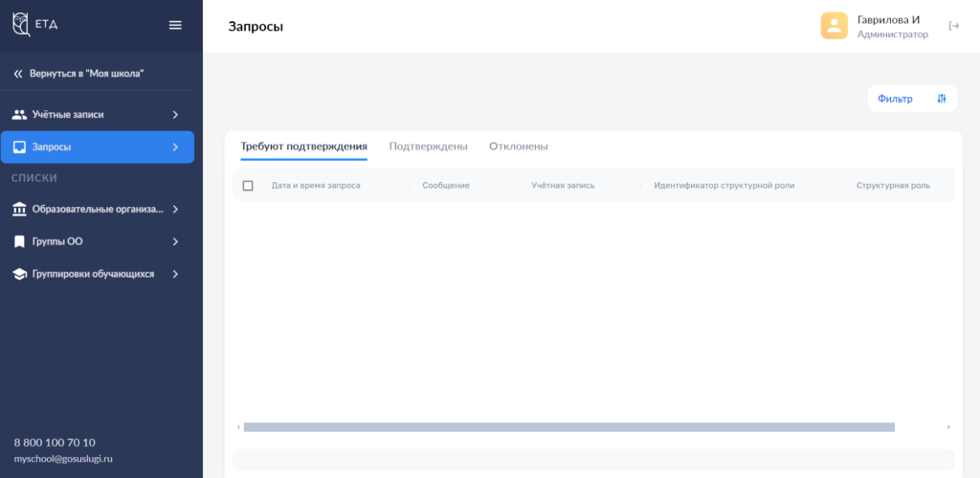The image size is (980, 478).
Task: Click the Образовательные организации building icon
Action: coord(19,209)
